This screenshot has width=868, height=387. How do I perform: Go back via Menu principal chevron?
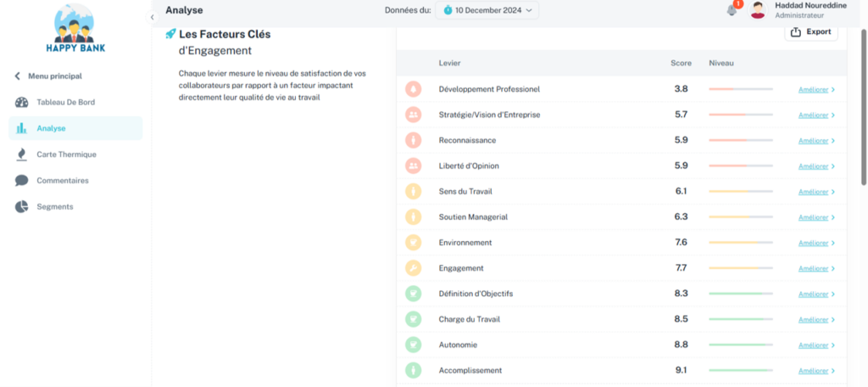18,76
